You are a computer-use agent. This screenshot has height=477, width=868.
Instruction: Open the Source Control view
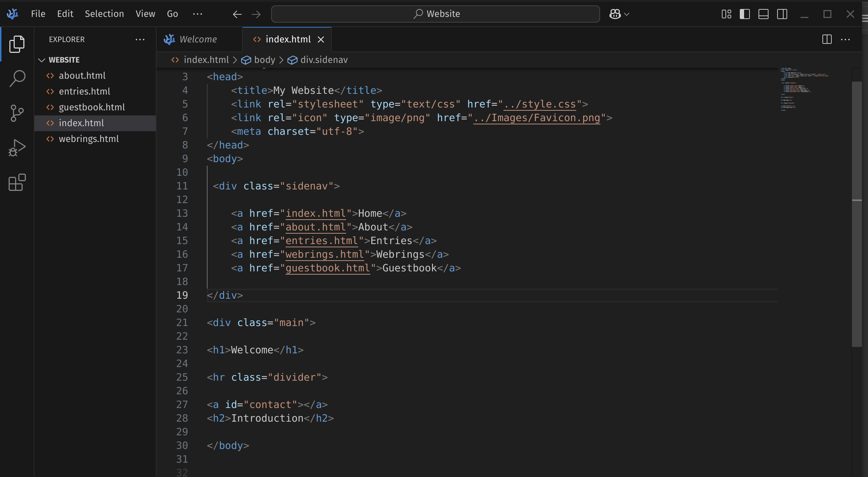point(17,113)
